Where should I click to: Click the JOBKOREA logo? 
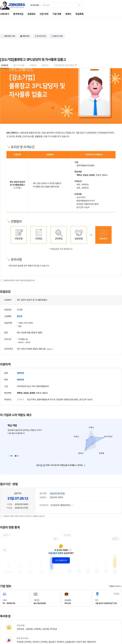17,5
